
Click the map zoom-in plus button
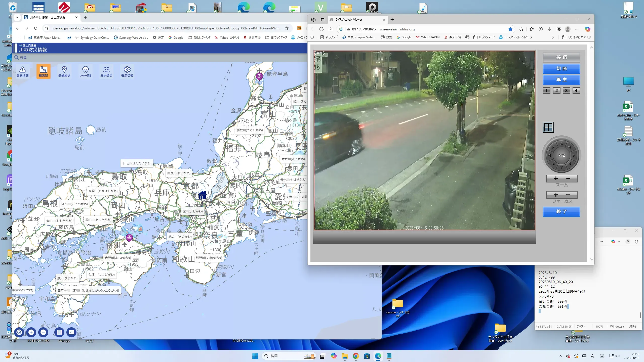31,332
